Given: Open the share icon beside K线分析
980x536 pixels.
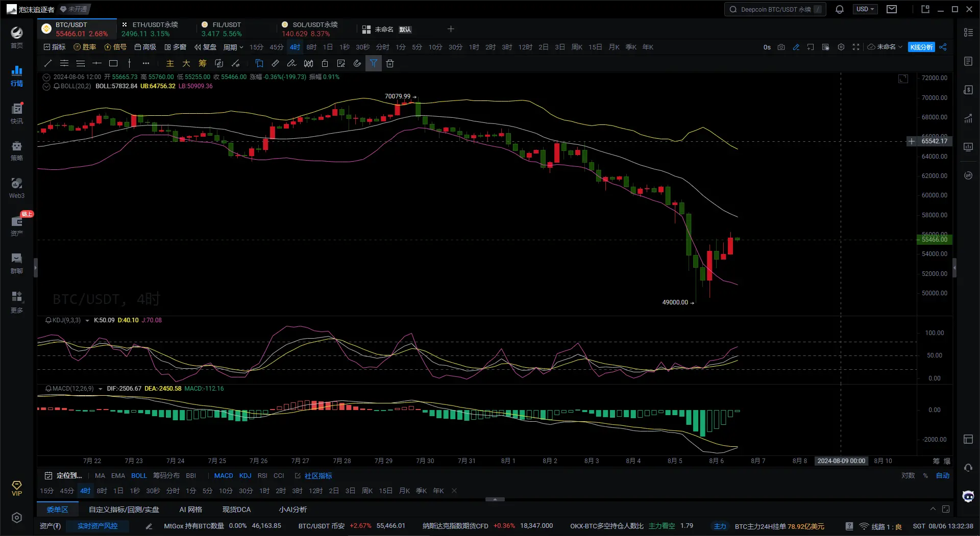Looking at the screenshot, I should tap(943, 47).
